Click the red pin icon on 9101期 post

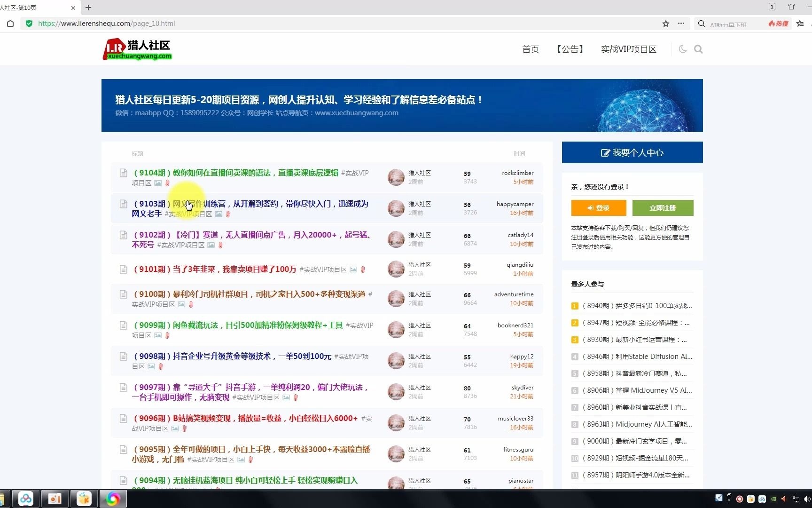point(363,270)
